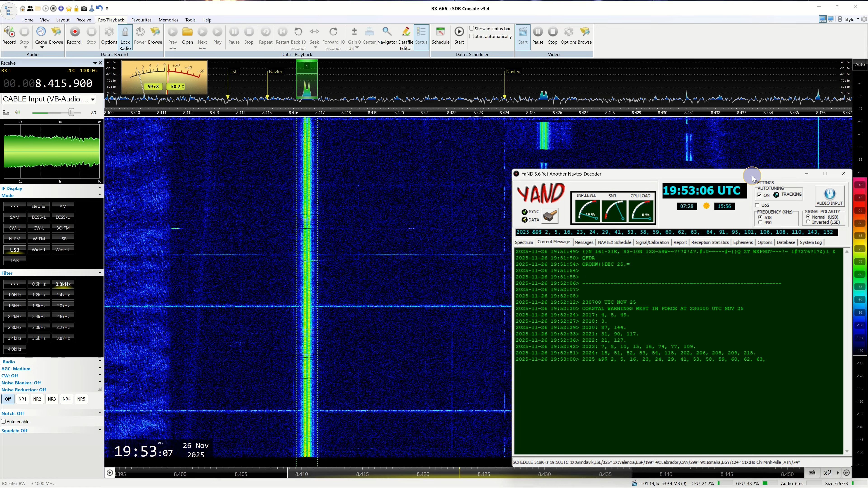Switch demodulation mode to CW-U
The image size is (868, 488).
click(x=14, y=228)
